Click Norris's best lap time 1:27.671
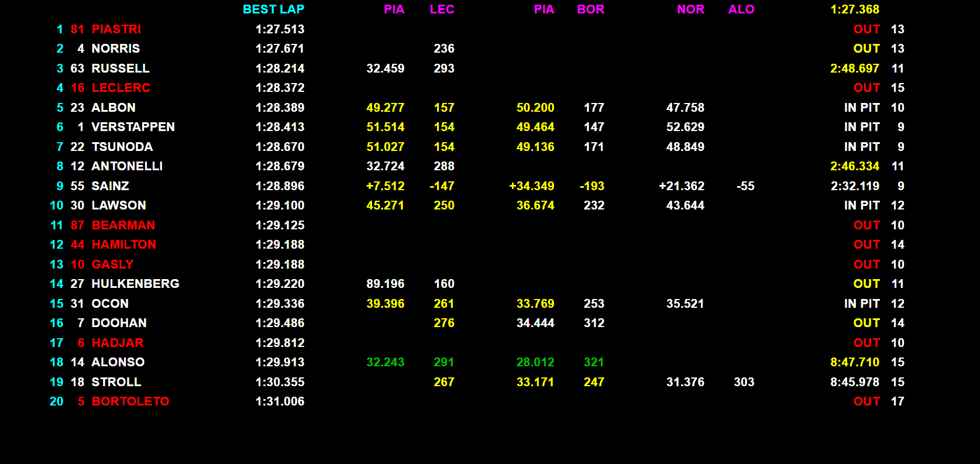The height and width of the screenshot is (464, 980). (280, 49)
